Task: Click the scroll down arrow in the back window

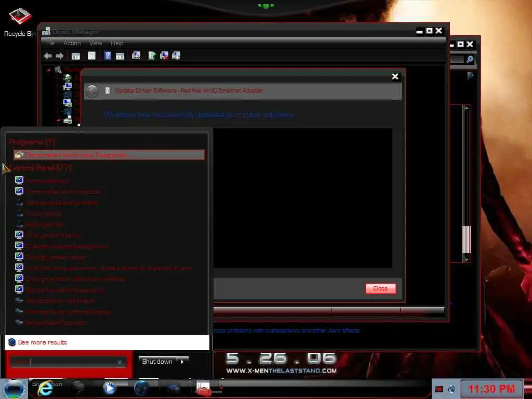Action: [466, 259]
